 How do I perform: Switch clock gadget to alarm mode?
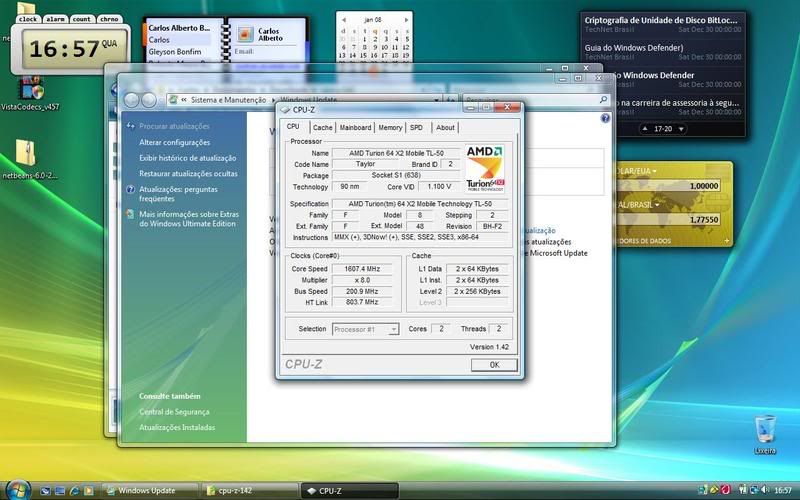pos(55,19)
